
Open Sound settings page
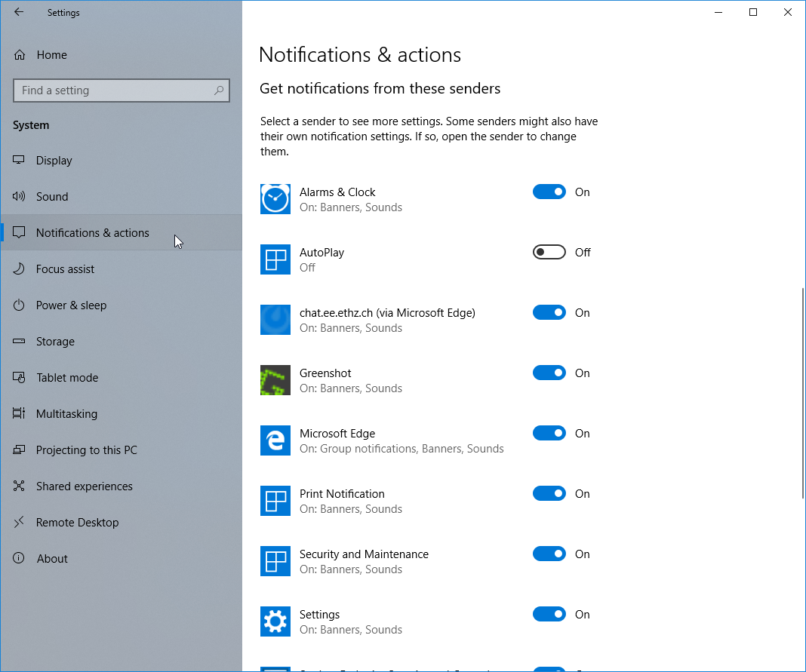point(122,196)
